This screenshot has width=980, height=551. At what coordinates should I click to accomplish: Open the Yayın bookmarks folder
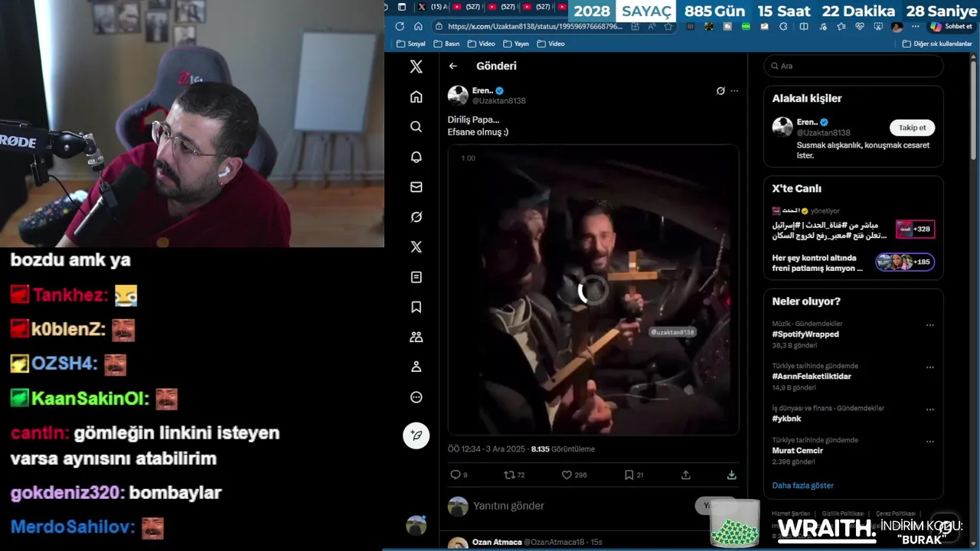point(515,44)
